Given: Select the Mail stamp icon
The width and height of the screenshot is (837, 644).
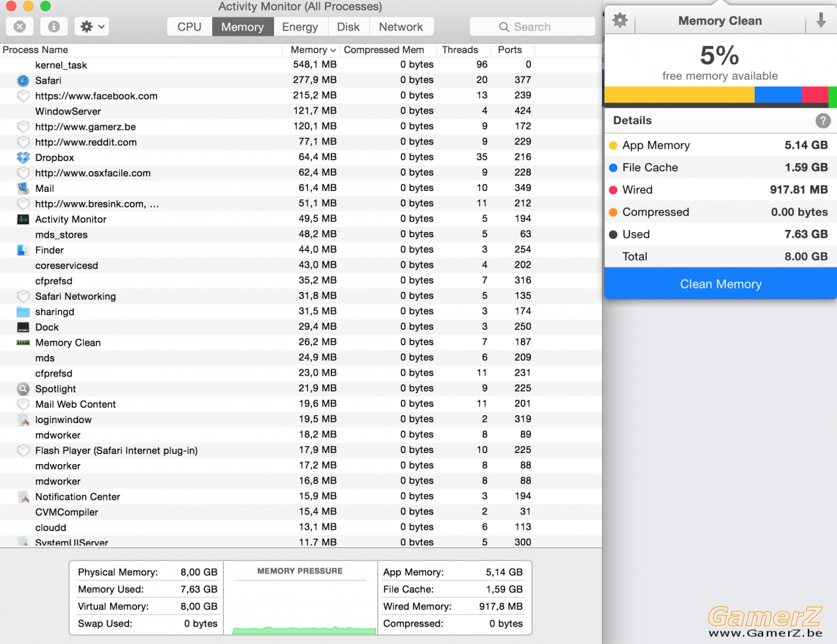Looking at the screenshot, I should tap(23, 188).
